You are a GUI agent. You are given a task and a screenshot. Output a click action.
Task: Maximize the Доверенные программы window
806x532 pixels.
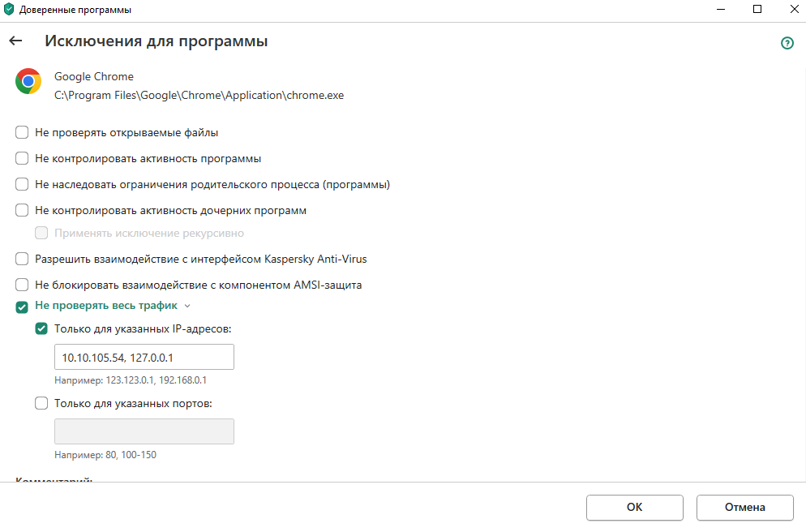coord(757,10)
